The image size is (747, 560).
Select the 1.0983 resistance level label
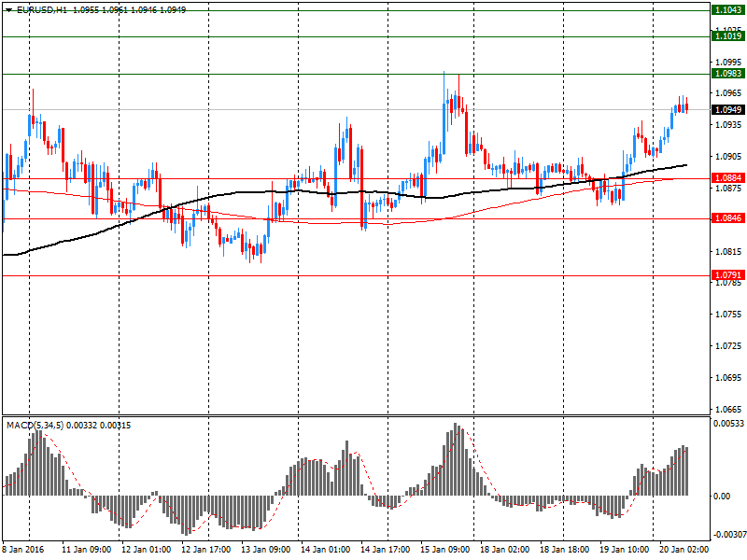pos(728,74)
